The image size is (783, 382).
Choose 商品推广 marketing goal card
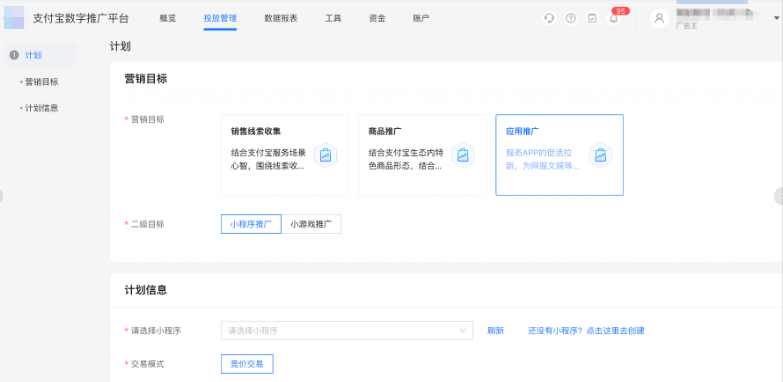point(422,155)
